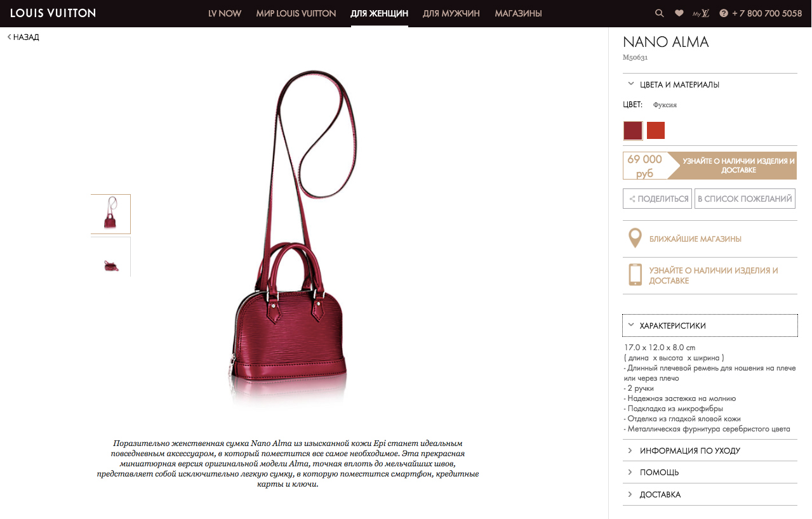This screenshot has width=812, height=519.
Task: Expand the ИНФОРМАЦИЯ ПО УХОДУ section
Action: pos(710,450)
